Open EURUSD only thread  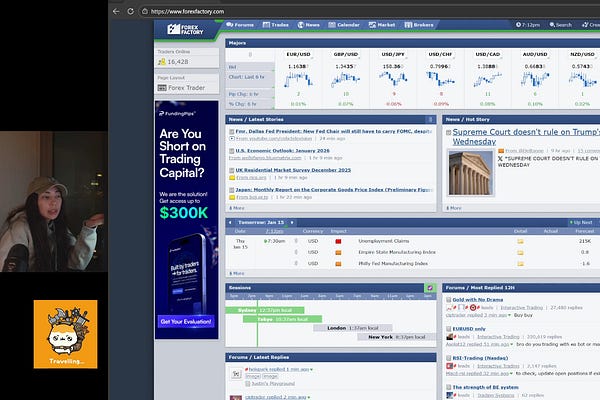click(x=469, y=329)
